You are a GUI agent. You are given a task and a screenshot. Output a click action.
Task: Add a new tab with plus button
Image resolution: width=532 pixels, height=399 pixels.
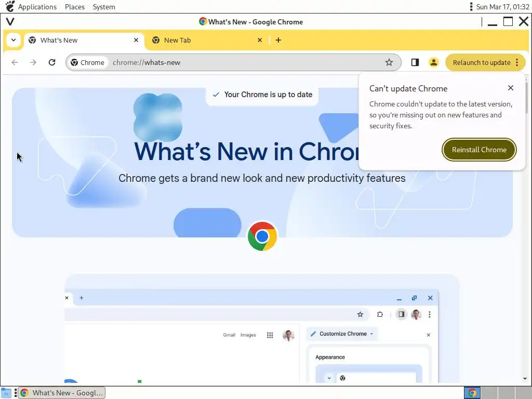[x=278, y=40]
